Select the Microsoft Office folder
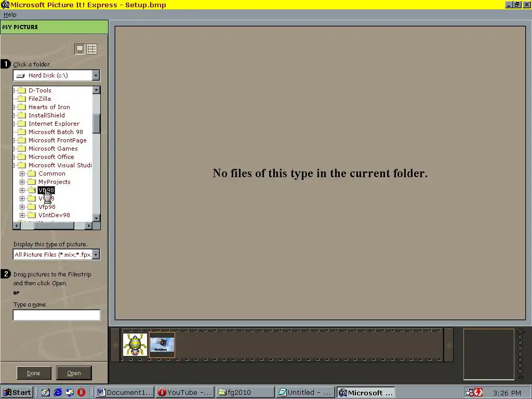The width and height of the screenshot is (532, 399). click(51, 157)
